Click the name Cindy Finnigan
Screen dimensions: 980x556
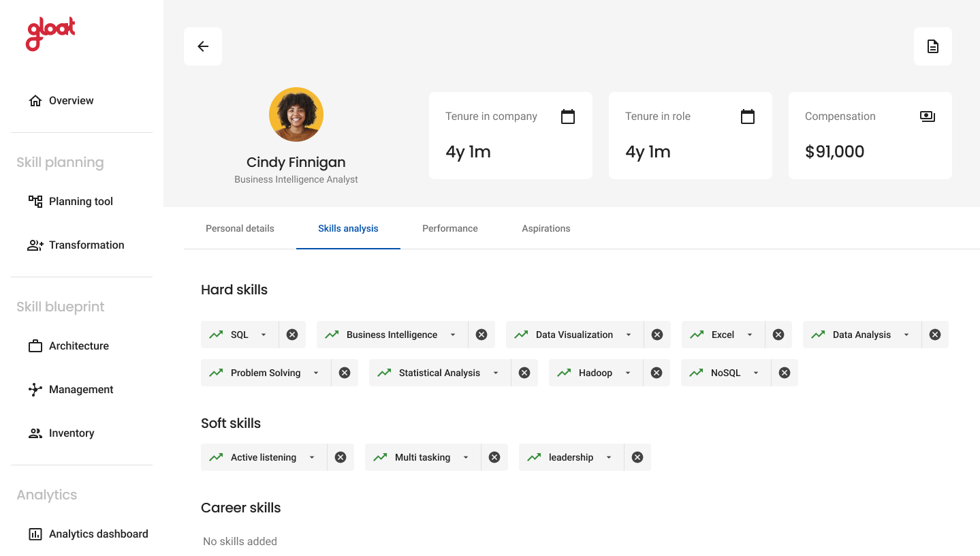coord(296,162)
